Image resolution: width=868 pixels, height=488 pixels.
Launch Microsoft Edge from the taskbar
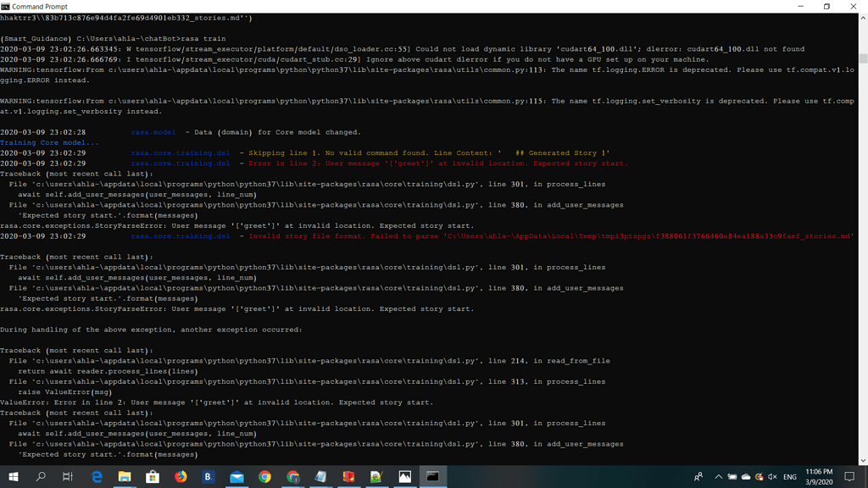[97, 476]
